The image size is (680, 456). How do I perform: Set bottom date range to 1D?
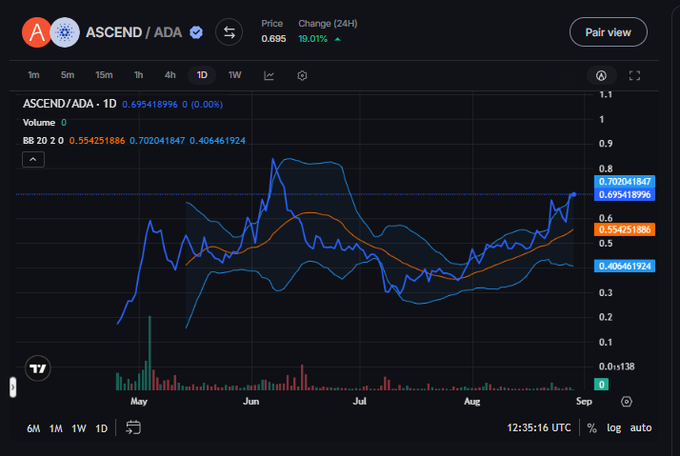point(101,429)
